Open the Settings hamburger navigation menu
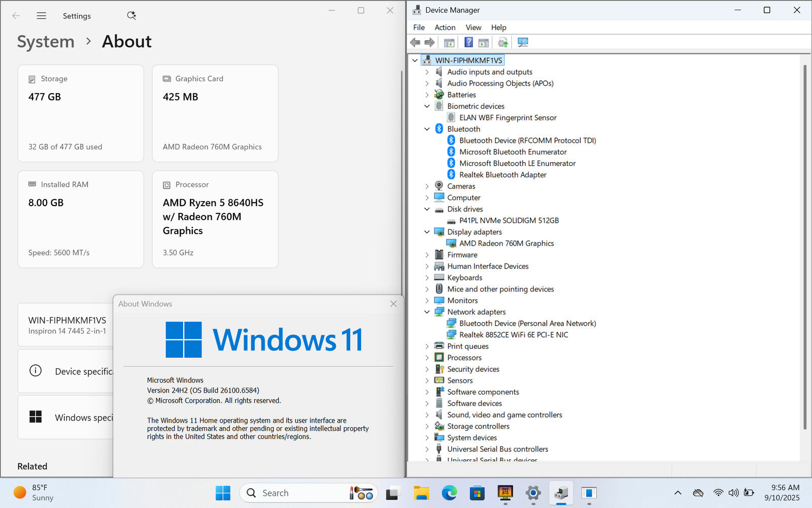The image size is (812, 508). tap(42, 16)
